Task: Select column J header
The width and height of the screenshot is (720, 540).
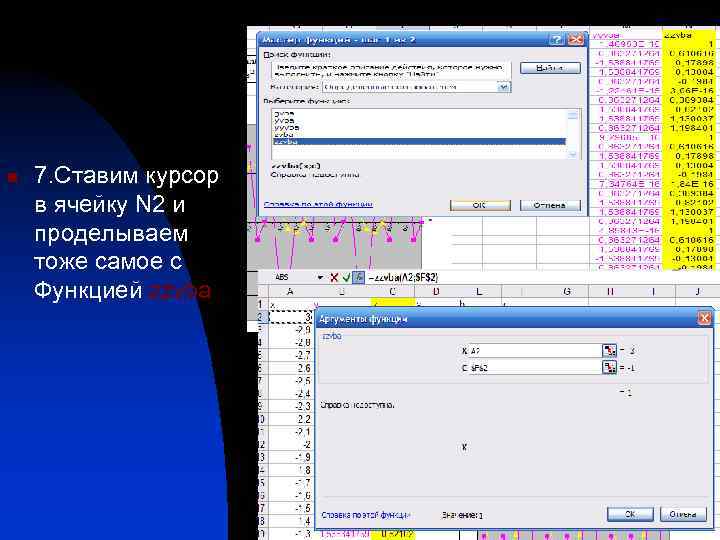Action: 698,292
